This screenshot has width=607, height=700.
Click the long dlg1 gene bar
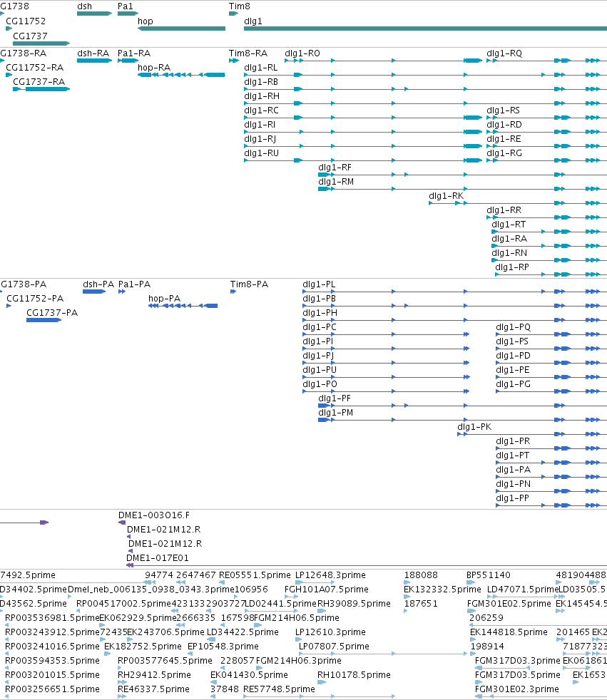point(425,29)
